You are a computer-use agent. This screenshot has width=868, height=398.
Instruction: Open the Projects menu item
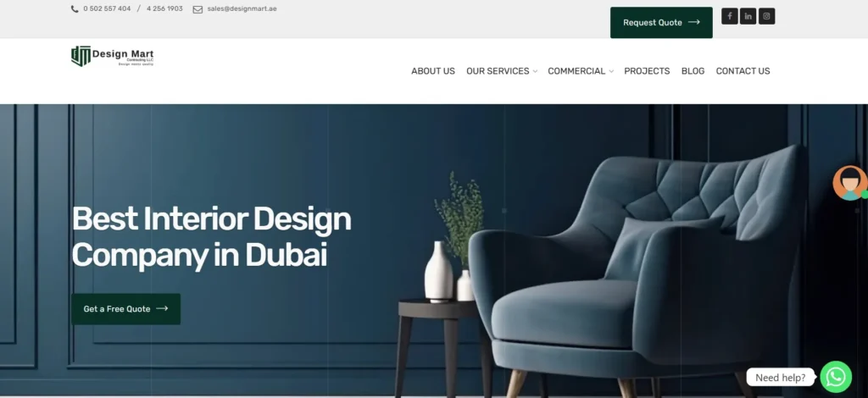point(647,71)
